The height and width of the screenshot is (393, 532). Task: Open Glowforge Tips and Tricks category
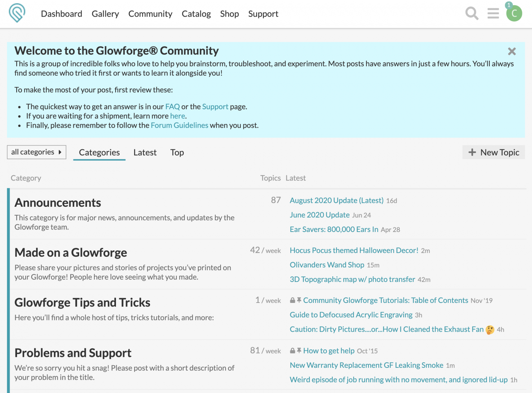click(x=82, y=303)
